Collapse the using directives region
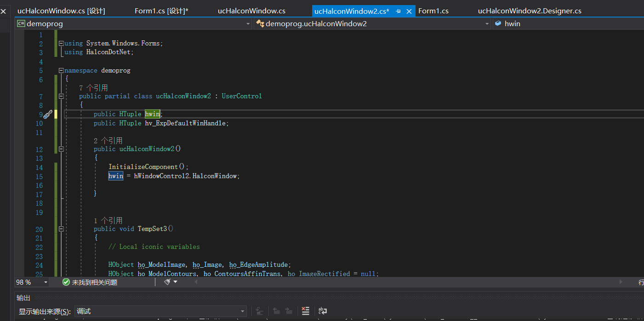 [61, 44]
